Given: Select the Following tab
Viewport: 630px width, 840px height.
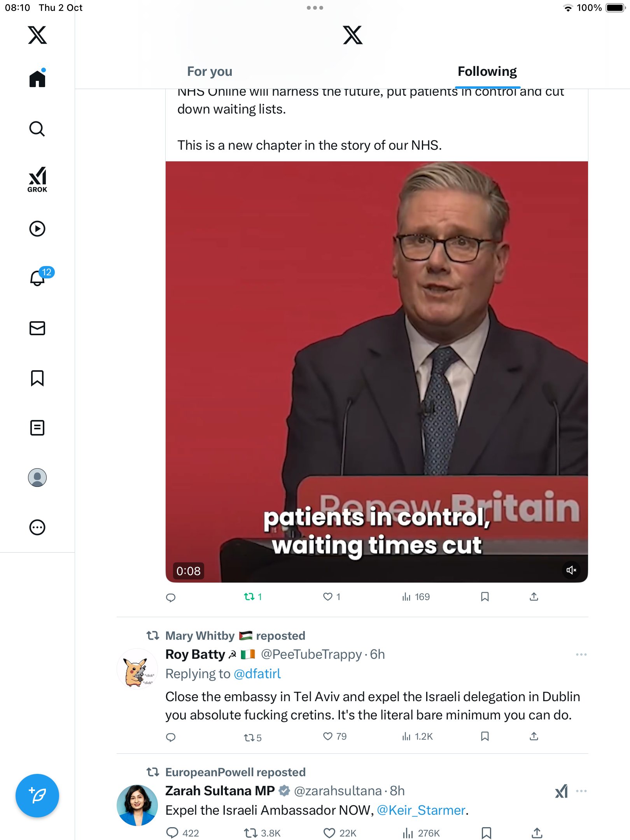Looking at the screenshot, I should pyautogui.click(x=487, y=72).
